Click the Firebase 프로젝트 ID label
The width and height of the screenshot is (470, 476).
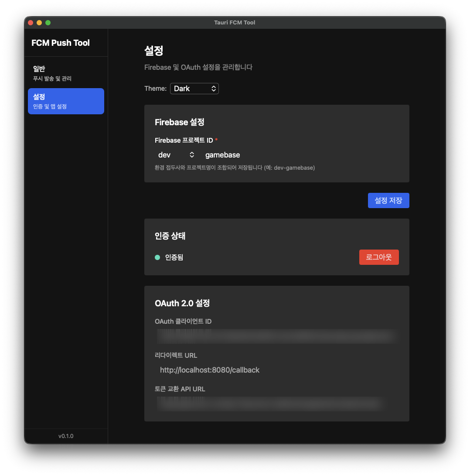(184, 140)
